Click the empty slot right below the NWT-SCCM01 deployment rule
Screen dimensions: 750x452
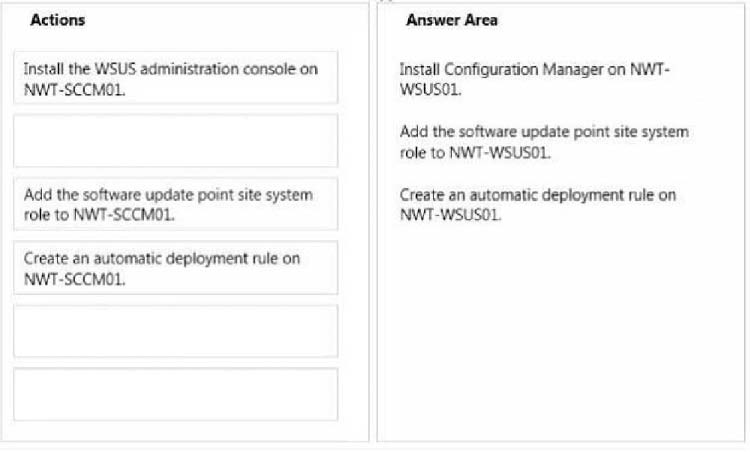click(176, 331)
